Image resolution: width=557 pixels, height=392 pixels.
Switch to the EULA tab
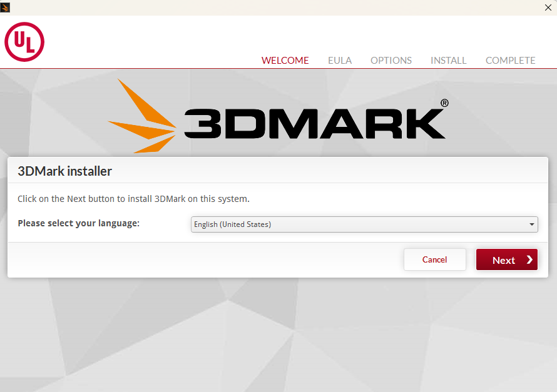(x=340, y=60)
